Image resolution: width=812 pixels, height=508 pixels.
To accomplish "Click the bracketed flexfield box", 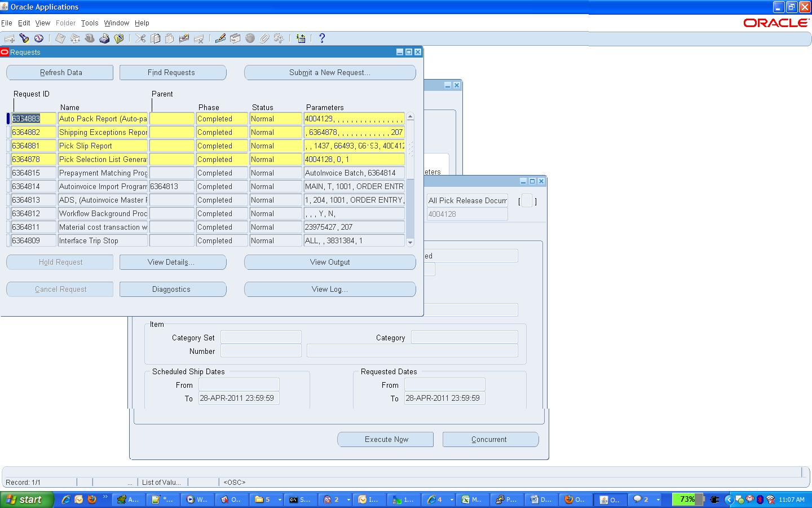I will 527,200.
